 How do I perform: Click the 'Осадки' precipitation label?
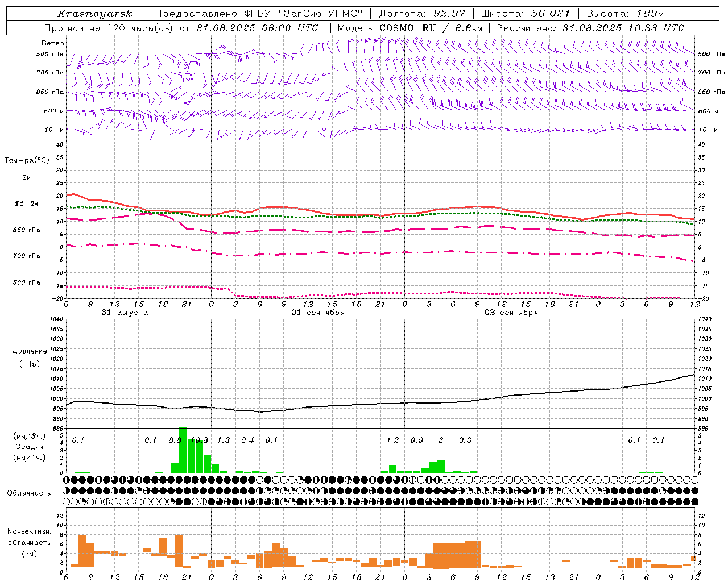coord(30,447)
